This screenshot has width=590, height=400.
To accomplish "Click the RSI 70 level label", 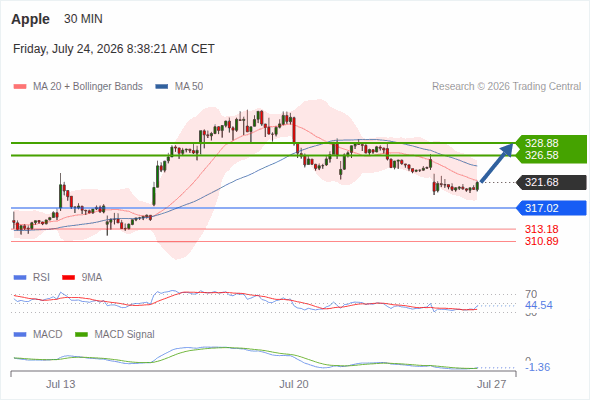I will (x=531, y=294).
